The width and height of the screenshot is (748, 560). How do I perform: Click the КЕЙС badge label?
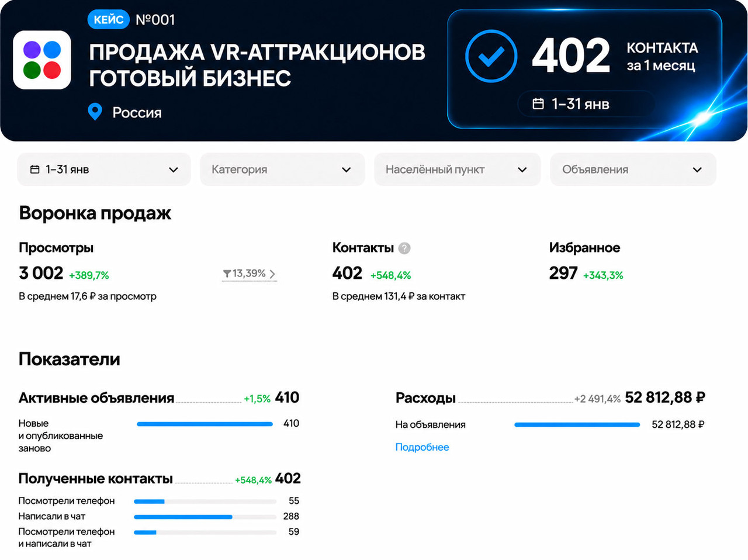(x=109, y=20)
